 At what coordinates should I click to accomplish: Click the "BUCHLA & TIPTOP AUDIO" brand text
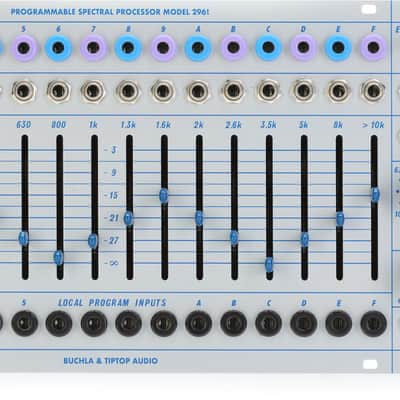click(x=111, y=361)
